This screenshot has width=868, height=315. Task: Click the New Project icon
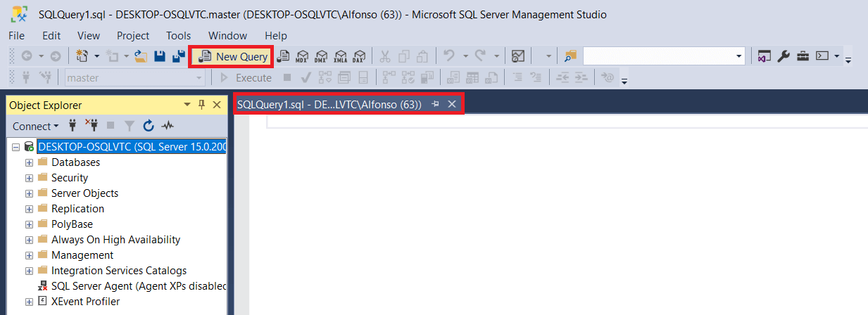tap(82, 56)
